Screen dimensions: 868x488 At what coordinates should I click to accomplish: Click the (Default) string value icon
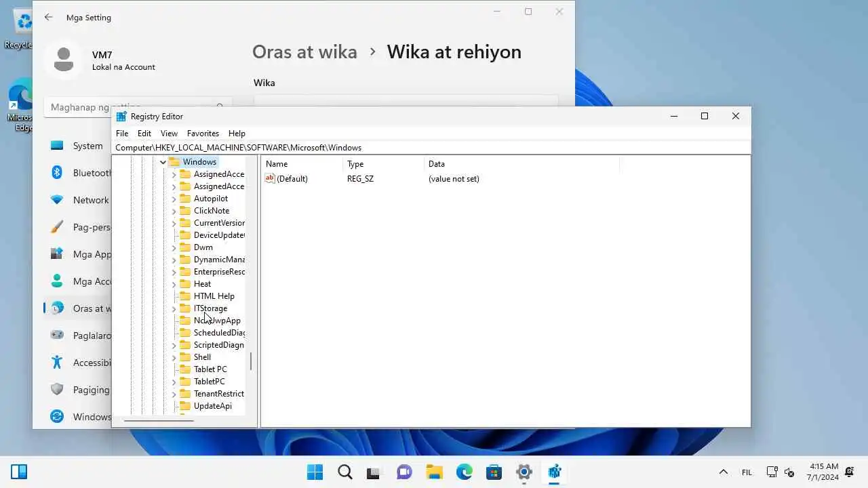(270, 179)
